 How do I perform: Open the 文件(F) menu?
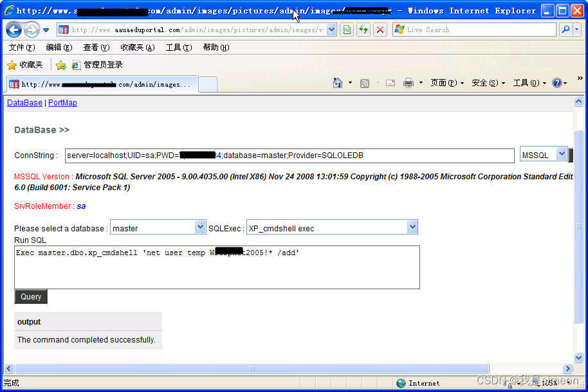[x=22, y=47]
